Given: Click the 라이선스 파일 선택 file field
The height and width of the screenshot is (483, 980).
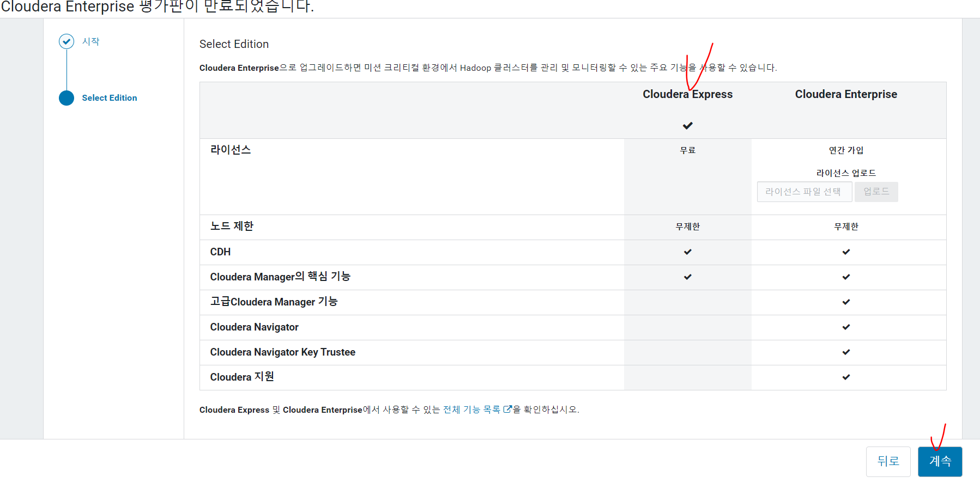Looking at the screenshot, I should pos(804,192).
